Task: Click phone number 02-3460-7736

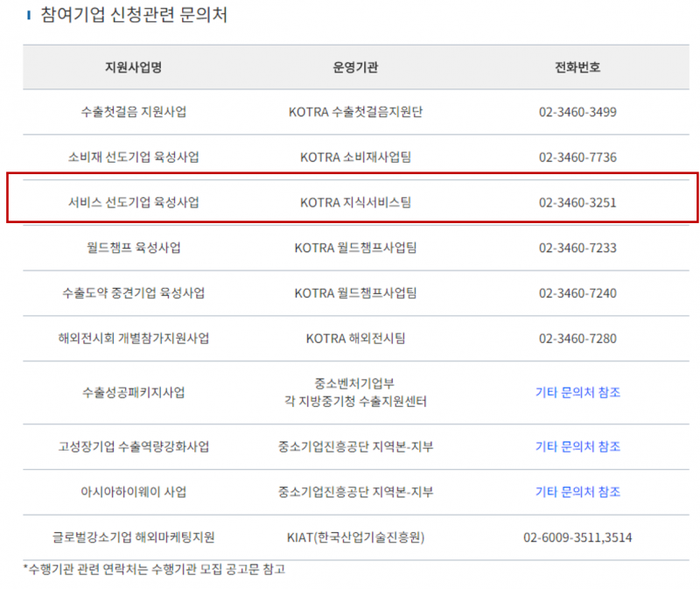Action: 577,158
